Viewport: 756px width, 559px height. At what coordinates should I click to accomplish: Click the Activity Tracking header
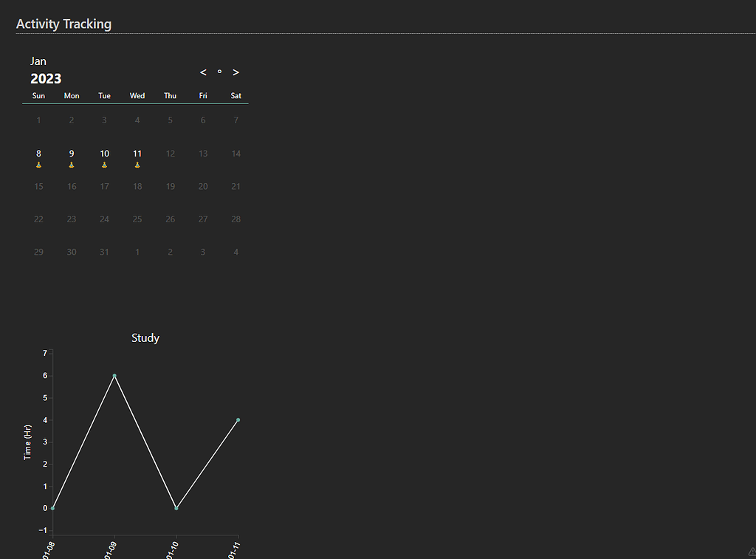[63, 24]
